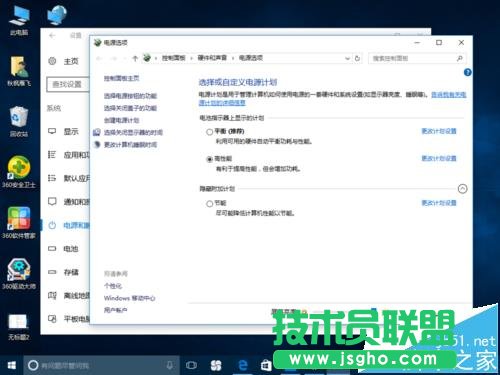Launch 360软件管家 from the desktop
The width and height of the screenshot is (500, 375).
[19, 222]
